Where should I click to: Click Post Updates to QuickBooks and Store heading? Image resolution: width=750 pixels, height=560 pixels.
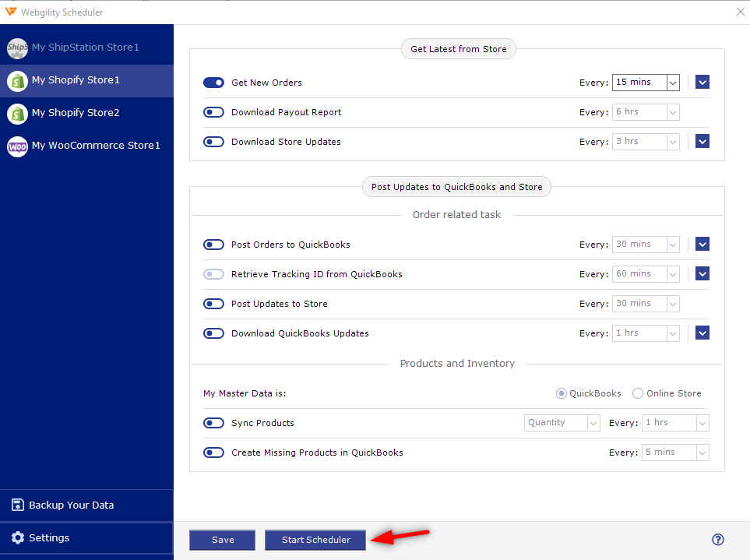point(457,187)
